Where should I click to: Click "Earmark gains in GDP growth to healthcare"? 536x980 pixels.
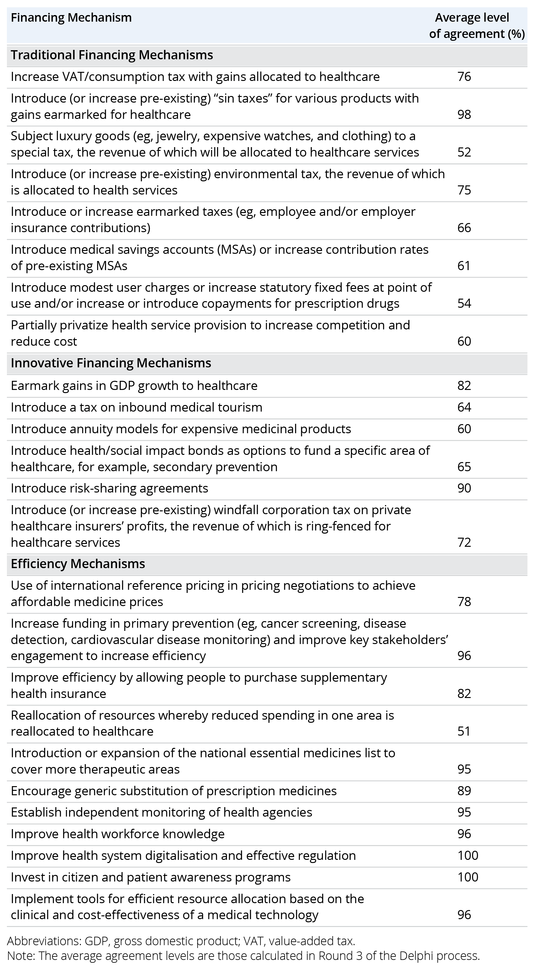pos(134,386)
